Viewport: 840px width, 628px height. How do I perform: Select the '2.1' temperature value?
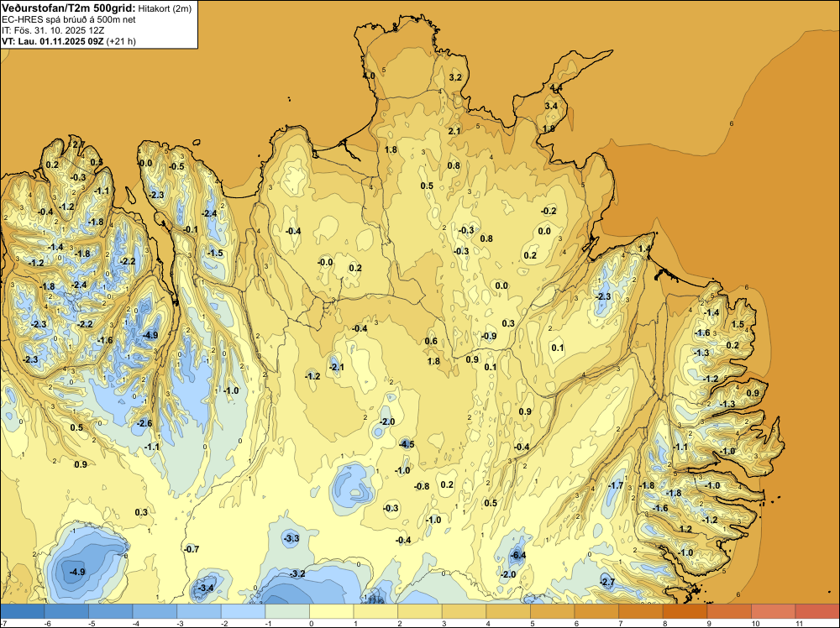point(454,131)
